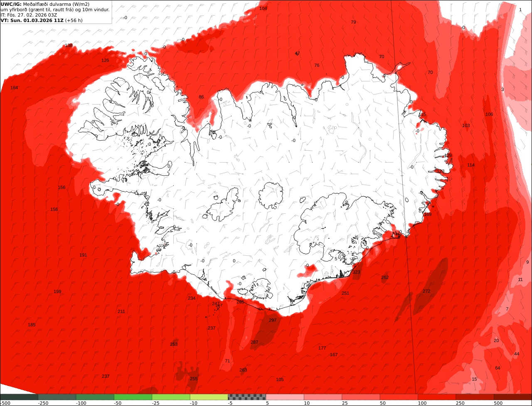Click the legend label -25

156,403
